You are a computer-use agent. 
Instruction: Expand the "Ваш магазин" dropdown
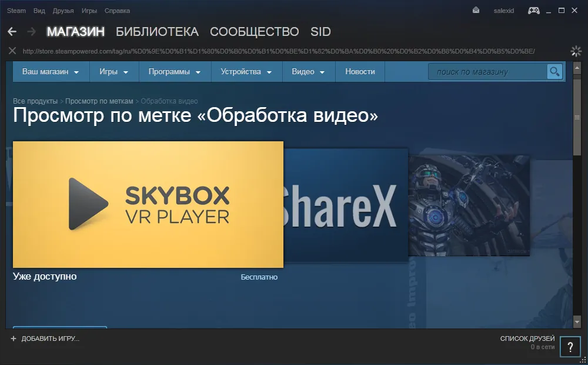[50, 72]
